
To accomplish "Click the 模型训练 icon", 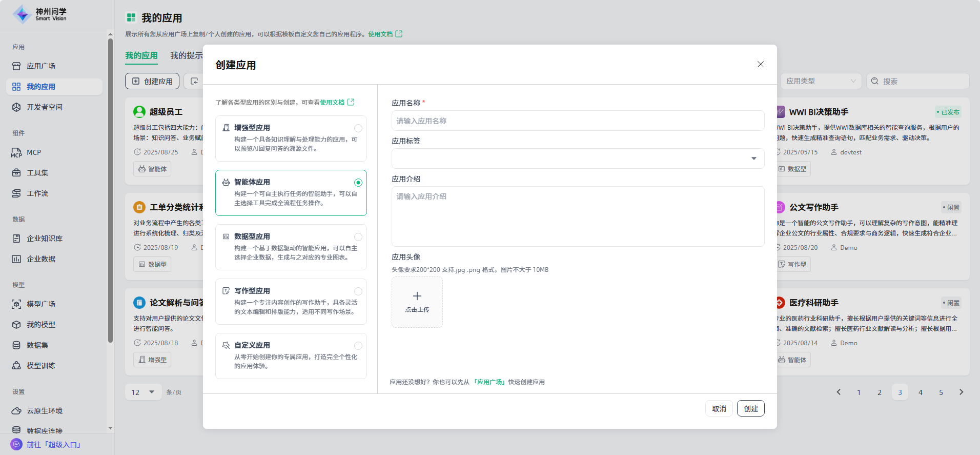I will pos(16,366).
